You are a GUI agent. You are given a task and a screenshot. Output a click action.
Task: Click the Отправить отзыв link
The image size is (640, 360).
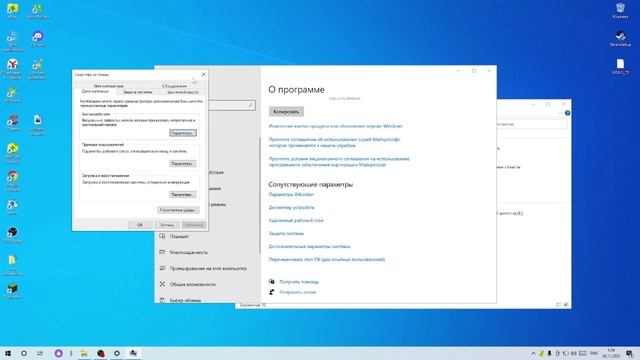(298, 292)
